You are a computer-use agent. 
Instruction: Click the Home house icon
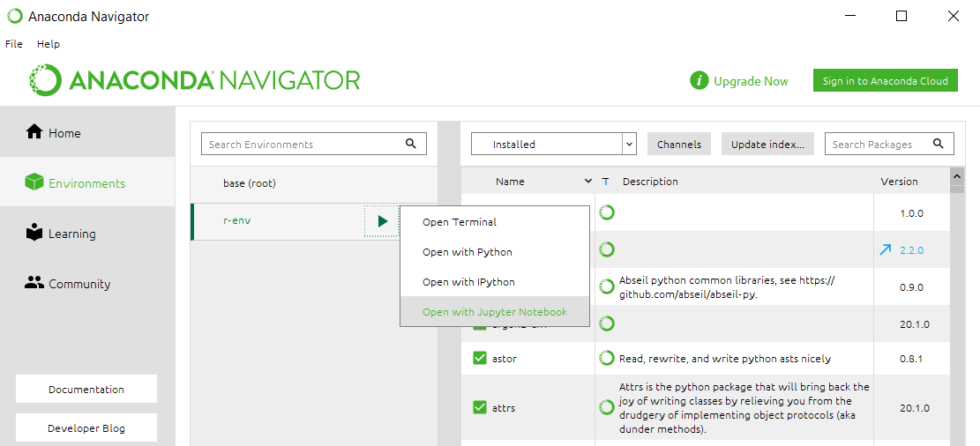34,132
